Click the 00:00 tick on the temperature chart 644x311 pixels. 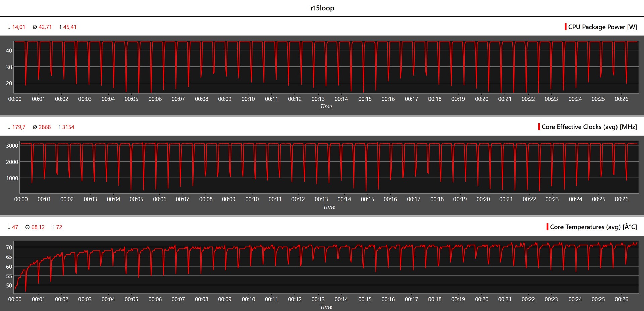[15, 299]
